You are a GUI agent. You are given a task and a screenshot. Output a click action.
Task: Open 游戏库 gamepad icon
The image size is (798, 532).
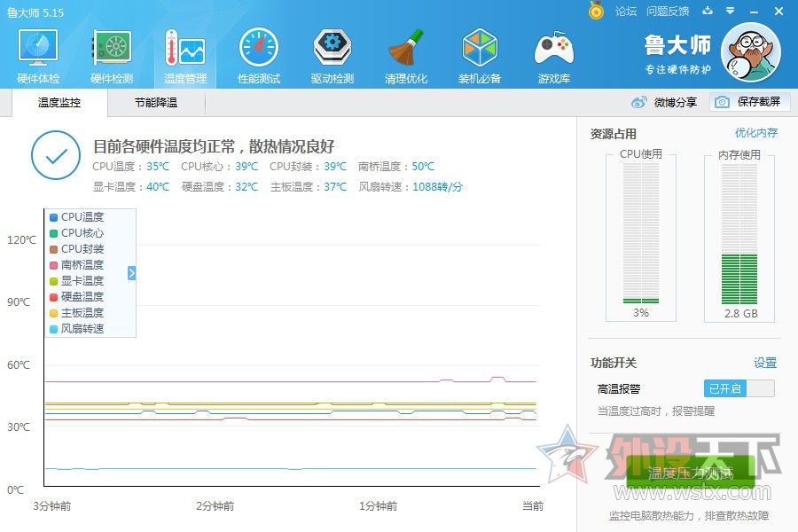(554, 47)
